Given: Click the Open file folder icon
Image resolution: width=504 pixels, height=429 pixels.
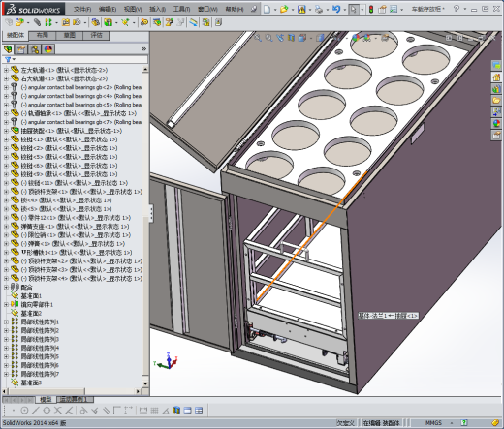Looking at the screenshot, I should click(x=284, y=10).
